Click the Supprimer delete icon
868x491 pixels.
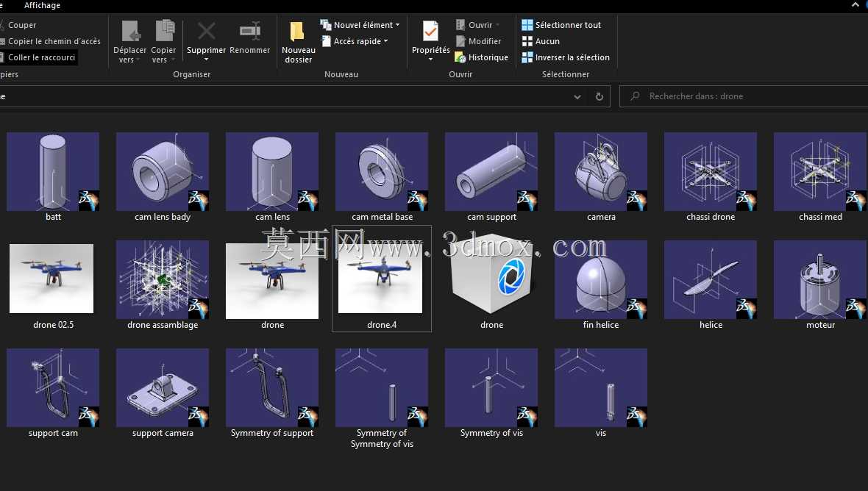[x=207, y=32]
